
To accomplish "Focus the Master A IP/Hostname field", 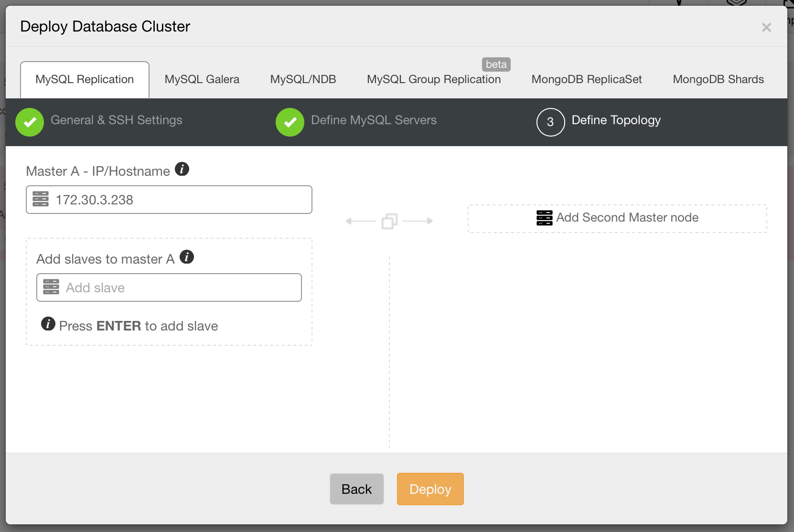I will click(x=169, y=200).
